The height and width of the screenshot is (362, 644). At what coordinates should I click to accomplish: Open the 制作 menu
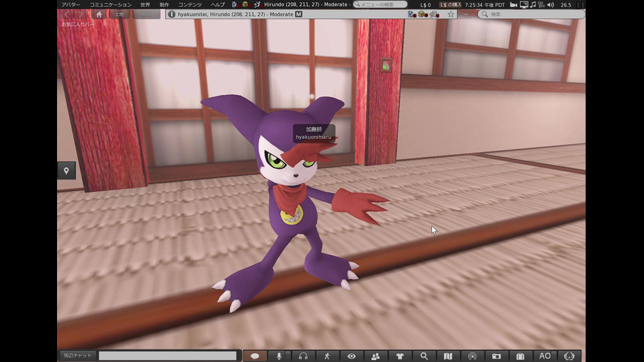click(x=164, y=5)
